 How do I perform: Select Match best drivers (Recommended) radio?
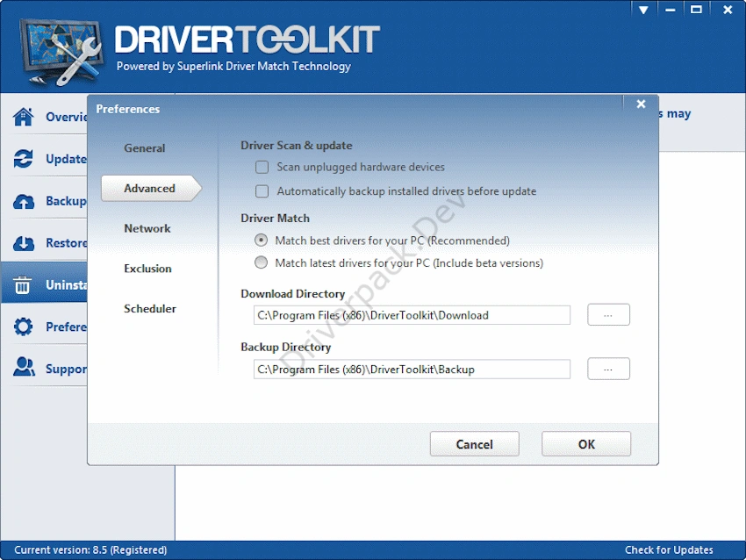click(x=261, y=241)
